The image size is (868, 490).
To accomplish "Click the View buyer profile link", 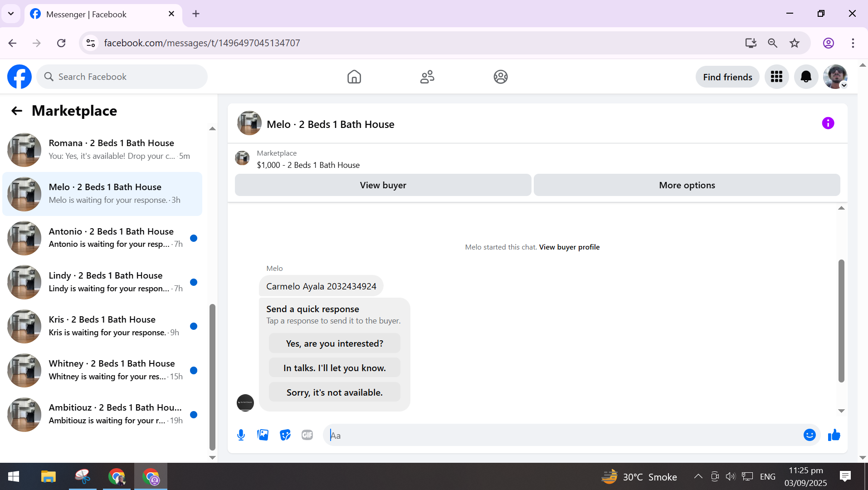I will (x=569, y=247).
